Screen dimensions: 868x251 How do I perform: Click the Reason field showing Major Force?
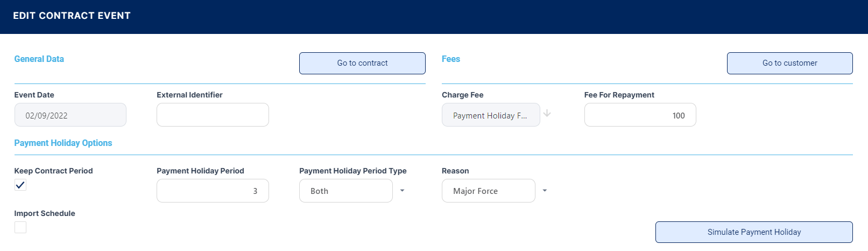coord(488,191)
